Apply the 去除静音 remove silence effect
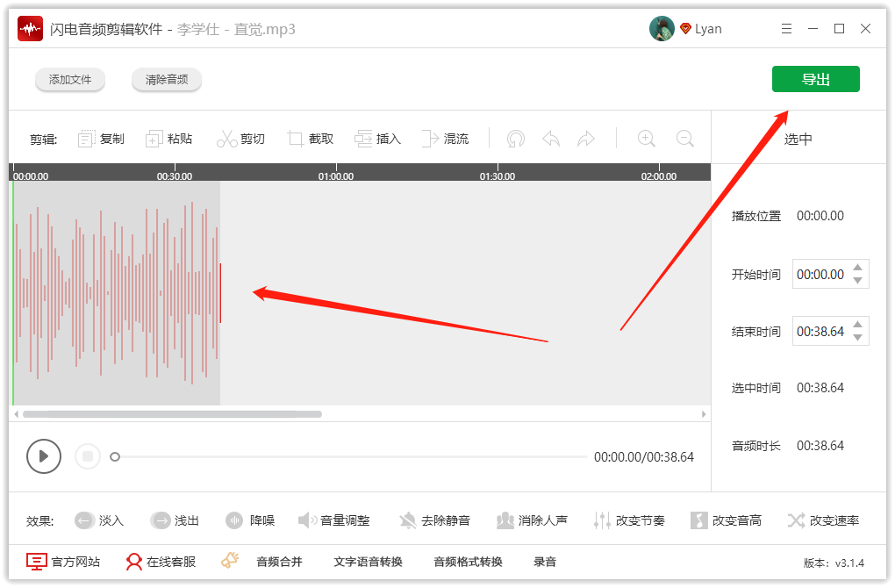Viewport: 895px width, 588px height. tap(435, 520)
